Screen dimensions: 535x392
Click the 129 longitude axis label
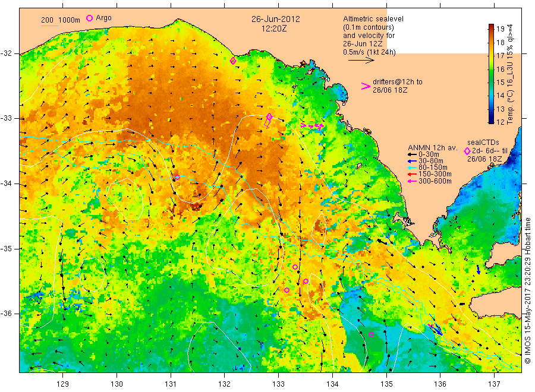63,384
